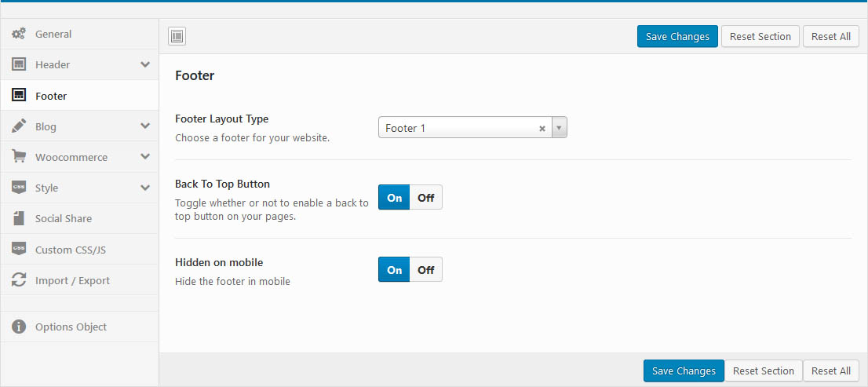The width and height of the screenshot is (868, 387).
Task: Open the Footer Layout Type dropdown arrow
Action: [x=559, y=128]
